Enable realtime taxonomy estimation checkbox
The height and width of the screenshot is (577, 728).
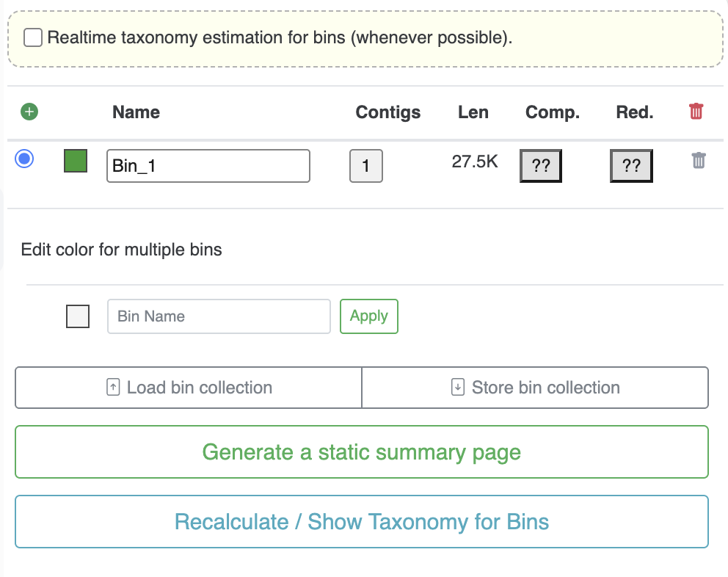(x=32, y=37)
